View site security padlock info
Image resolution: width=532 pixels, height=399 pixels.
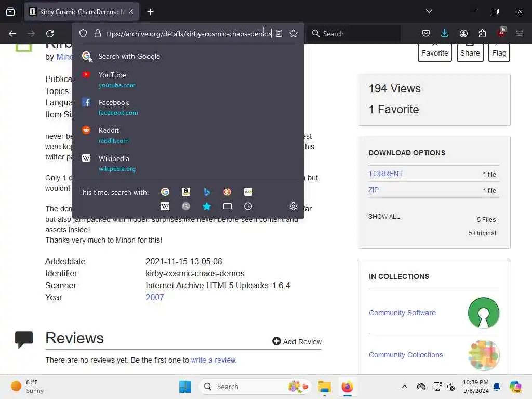tap(97, 33)
